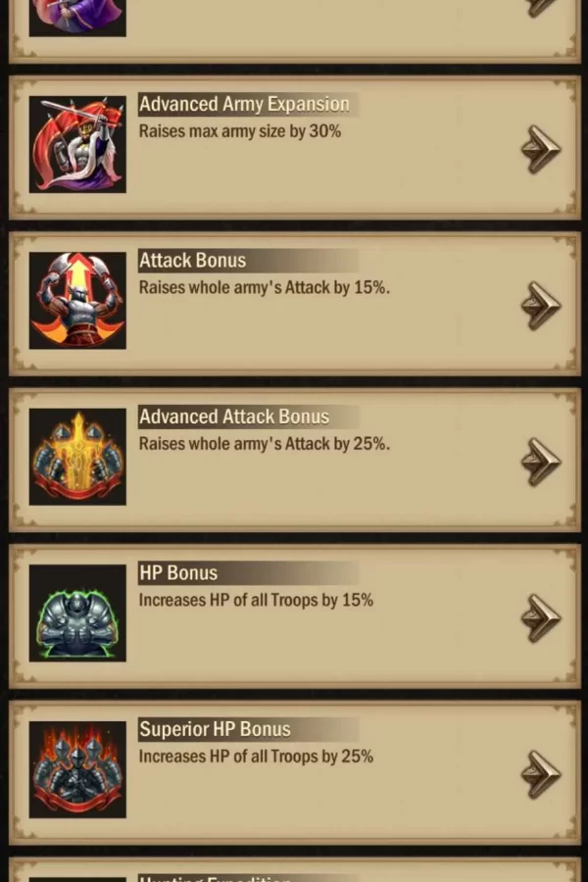This screenshot has width=588, height=882.
Task: Open HP Bonus with its arrow
Action: [540, 618]
